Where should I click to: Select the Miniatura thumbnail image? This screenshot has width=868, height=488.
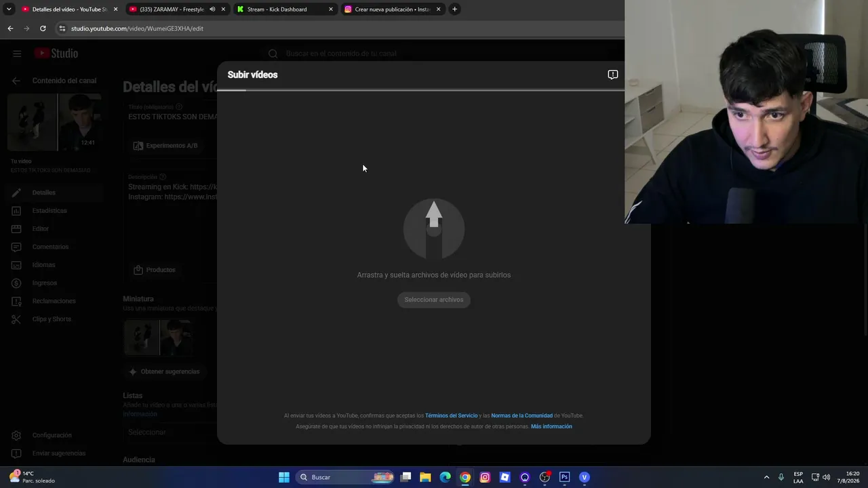tap(158, 338)
